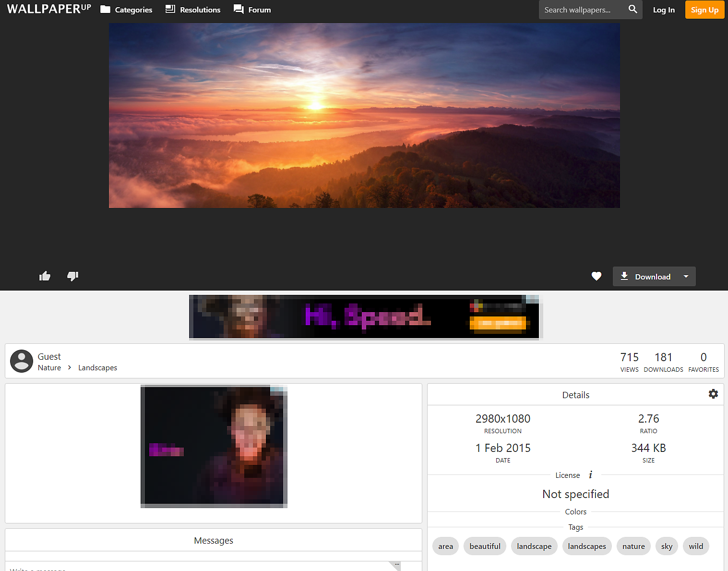Open the sunset wallpaper preview image
This screenshot has height=571, width=728.
coord(364,115)
